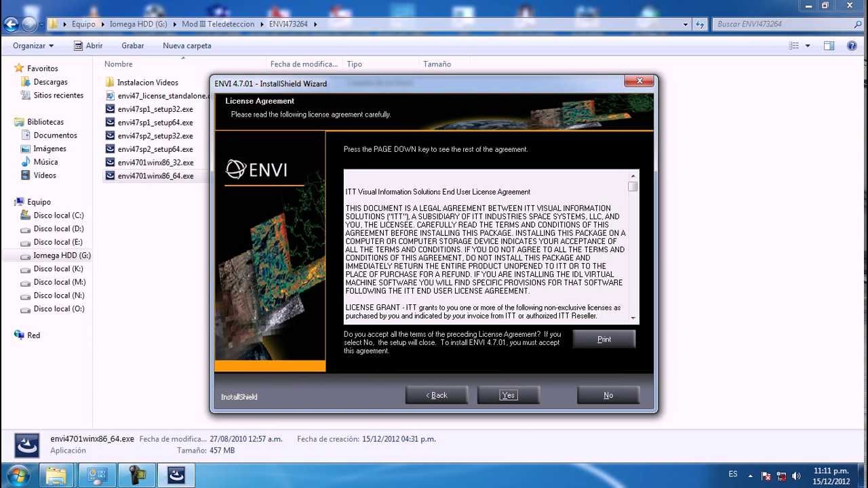Click Iomega HDD (G:) in the breadcrumb
868x488 pixels.
point(138,24)
